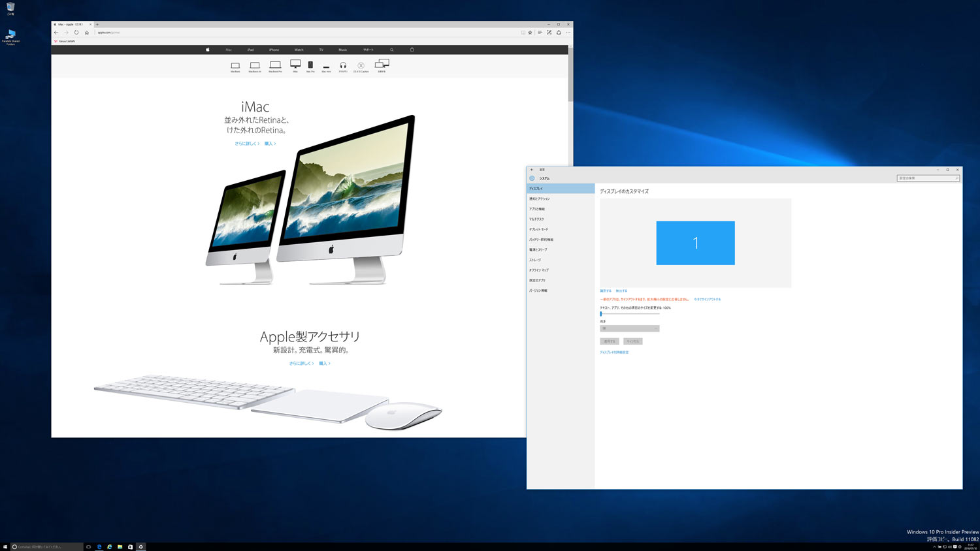
Task: Open TV in Apple navigation bar
Action: [x=321, y=50]
